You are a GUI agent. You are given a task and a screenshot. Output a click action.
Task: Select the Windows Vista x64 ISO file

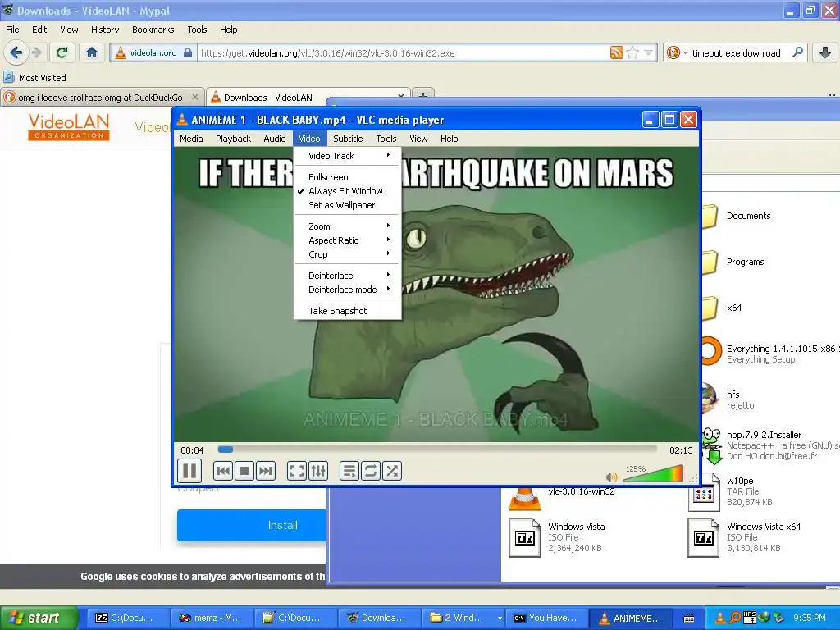pos(745,537)
